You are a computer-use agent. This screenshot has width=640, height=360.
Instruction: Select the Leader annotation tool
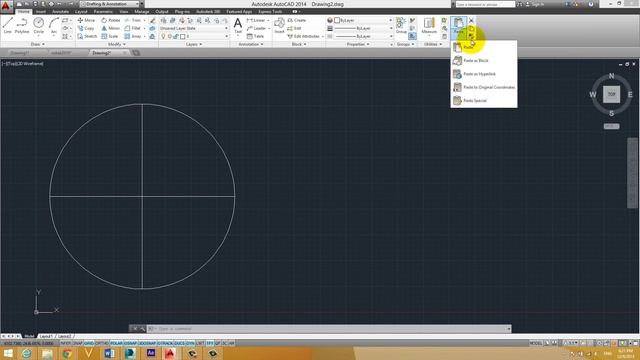tap(256, 28)
